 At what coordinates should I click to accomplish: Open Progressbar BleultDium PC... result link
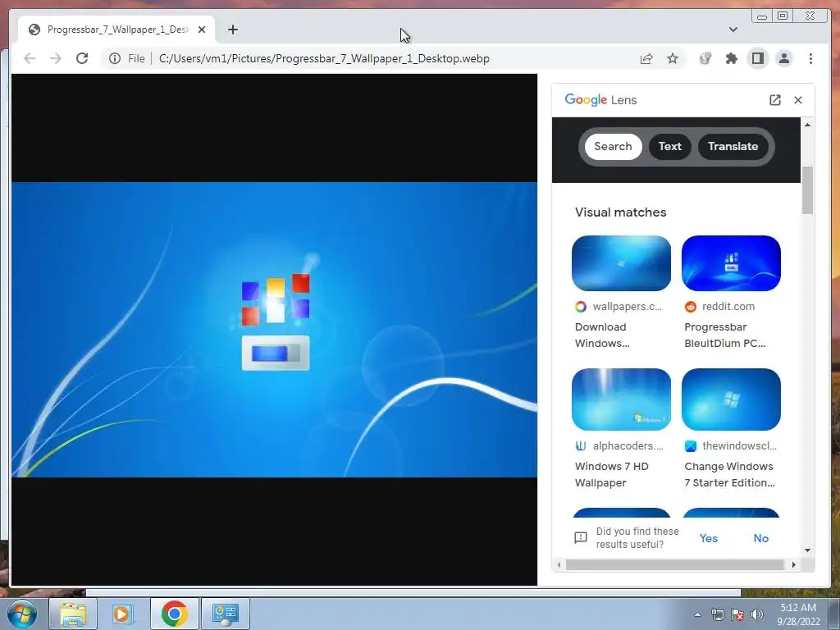725,335
